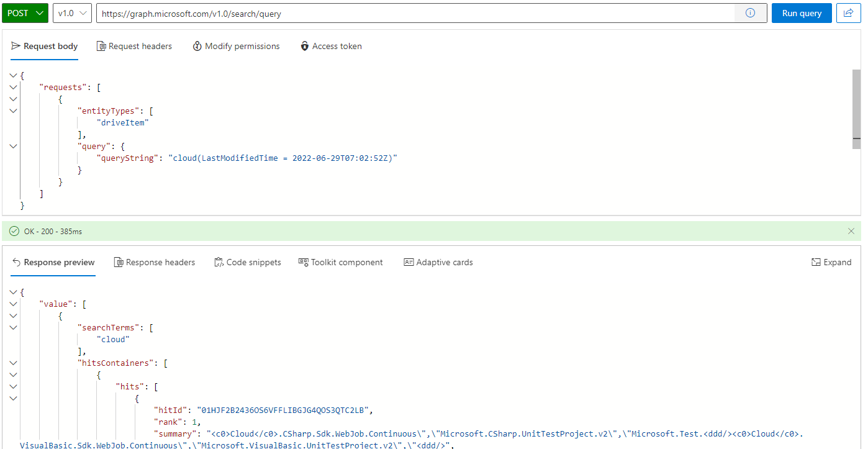
Task: Select the Request body tab icon
Action: pos(16,46)
